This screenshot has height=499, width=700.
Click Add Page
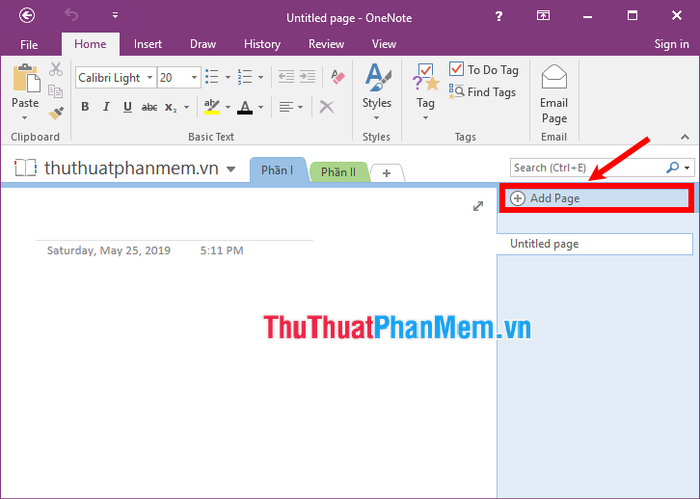[x=596, y=198]
